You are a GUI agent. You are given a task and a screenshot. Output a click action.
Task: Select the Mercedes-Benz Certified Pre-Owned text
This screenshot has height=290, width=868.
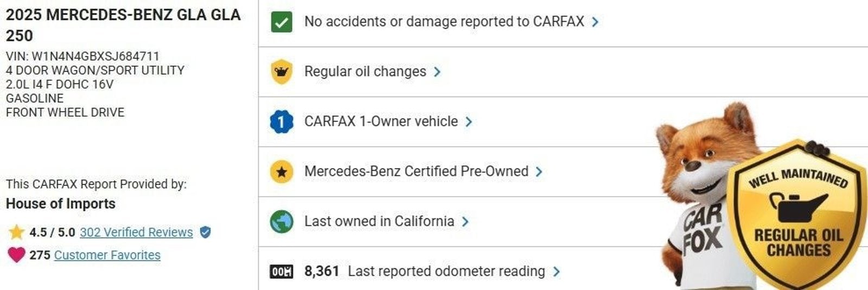click(416, 171)
